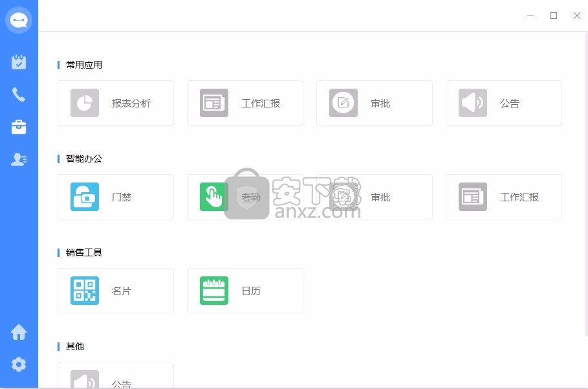588x389 pixels.
Task: Open 报表分析 pie chart app
Action: 116,103
